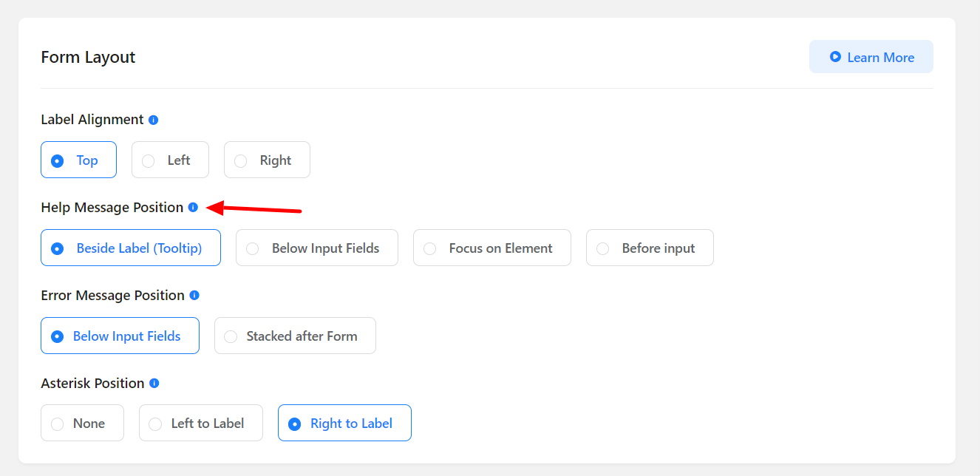Click info icon beside Help Message Position

coord(193,208)
